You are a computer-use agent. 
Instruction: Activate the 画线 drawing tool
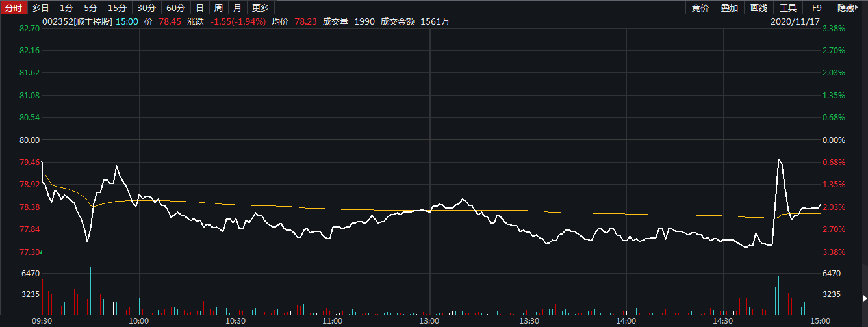[x=759, y=8]
